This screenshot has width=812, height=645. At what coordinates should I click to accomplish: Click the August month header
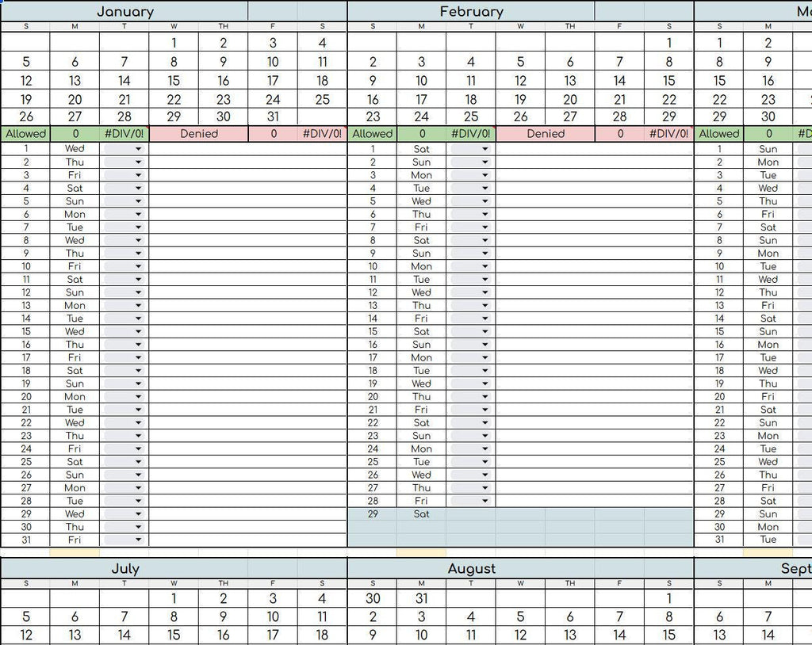(x=471, y=568)
